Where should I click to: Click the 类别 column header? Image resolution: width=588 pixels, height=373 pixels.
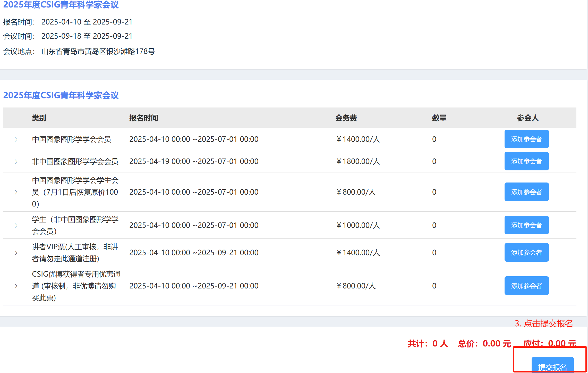(x=39, y=118)
